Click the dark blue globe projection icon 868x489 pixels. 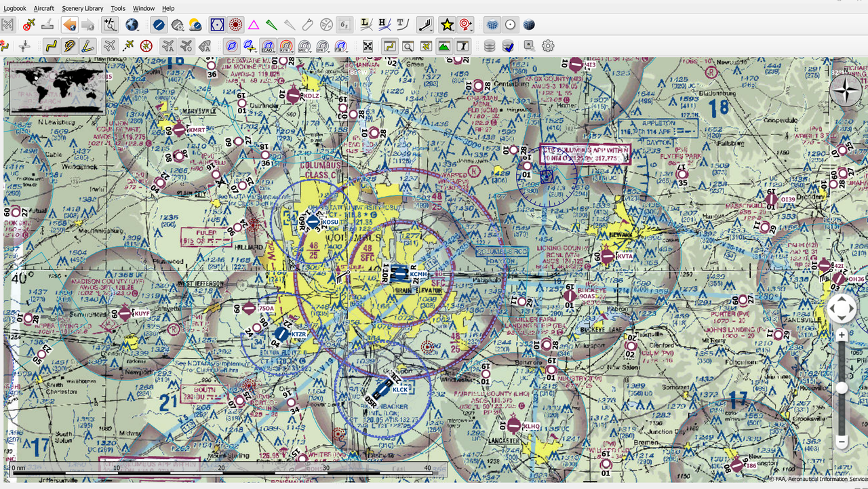click(529, 25)
